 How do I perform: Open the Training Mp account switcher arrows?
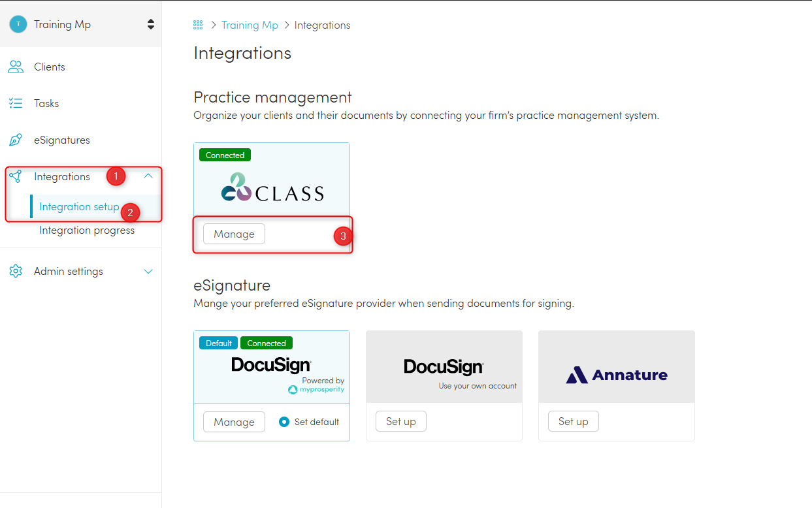(151, 24)
